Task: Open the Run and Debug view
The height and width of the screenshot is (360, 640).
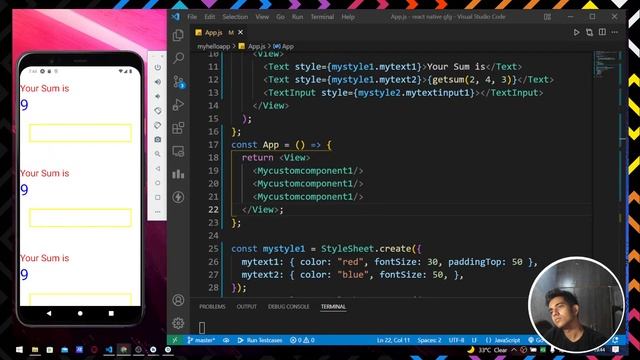Action: (x=178, y=105)
